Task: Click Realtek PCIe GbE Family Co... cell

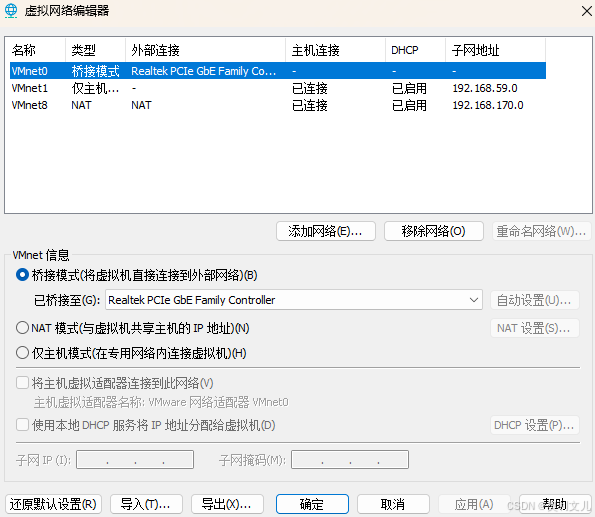Action: coord(204,71)
